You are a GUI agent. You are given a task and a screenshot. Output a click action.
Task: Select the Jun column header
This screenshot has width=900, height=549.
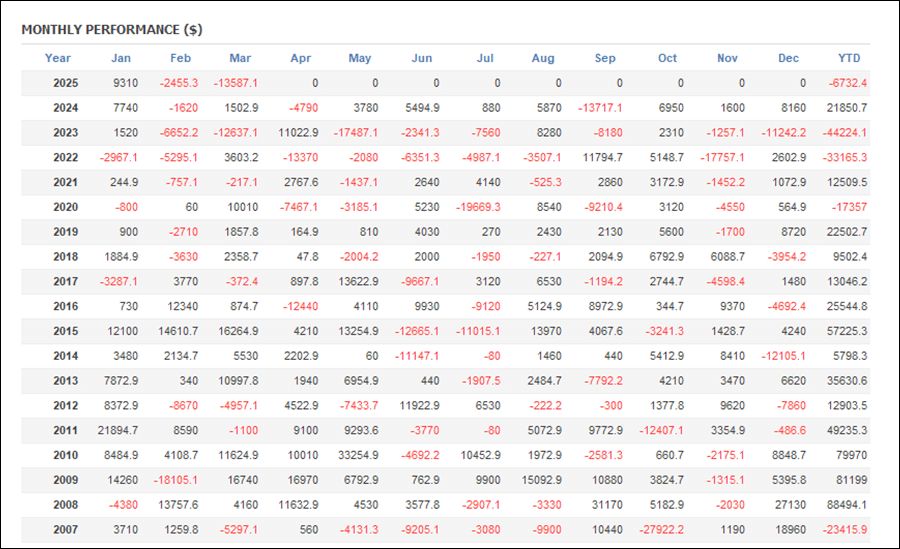[x=422, y=58]
